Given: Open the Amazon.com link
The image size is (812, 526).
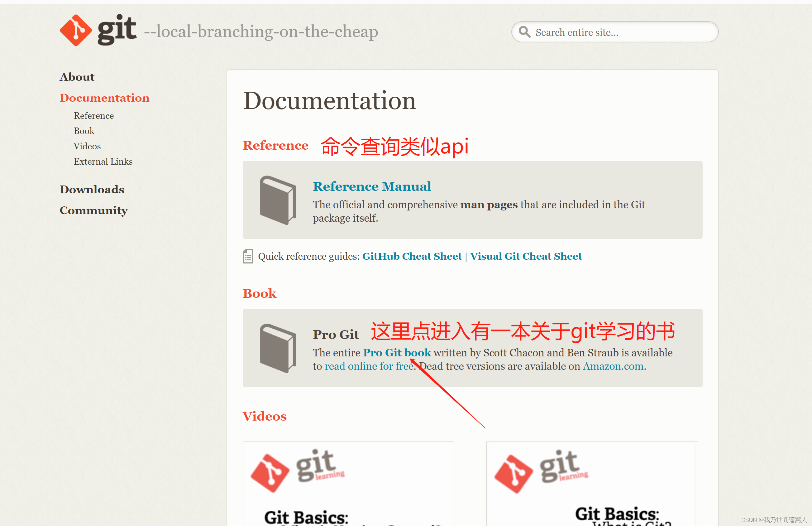Looking at the screenshot, I should [613, 366].
